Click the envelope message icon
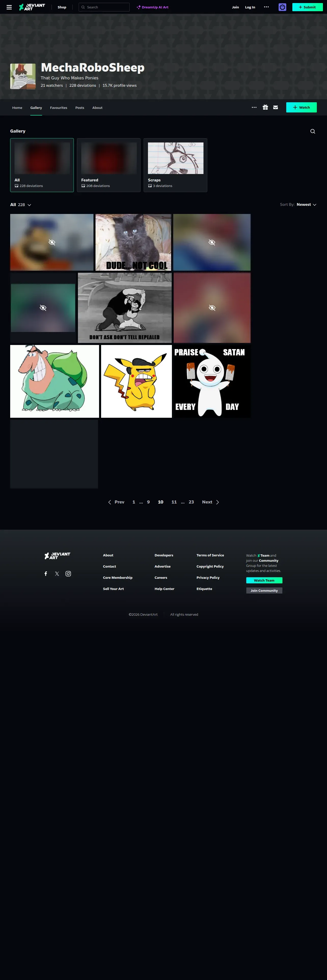The height and width of the screenshot is (980, 327). coord(276,107)
